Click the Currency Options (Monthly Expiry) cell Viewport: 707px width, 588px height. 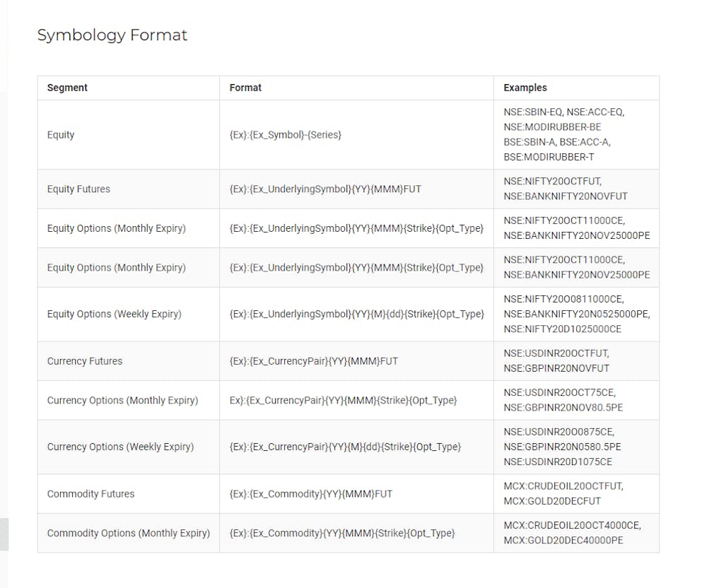[x=122, y=400]
